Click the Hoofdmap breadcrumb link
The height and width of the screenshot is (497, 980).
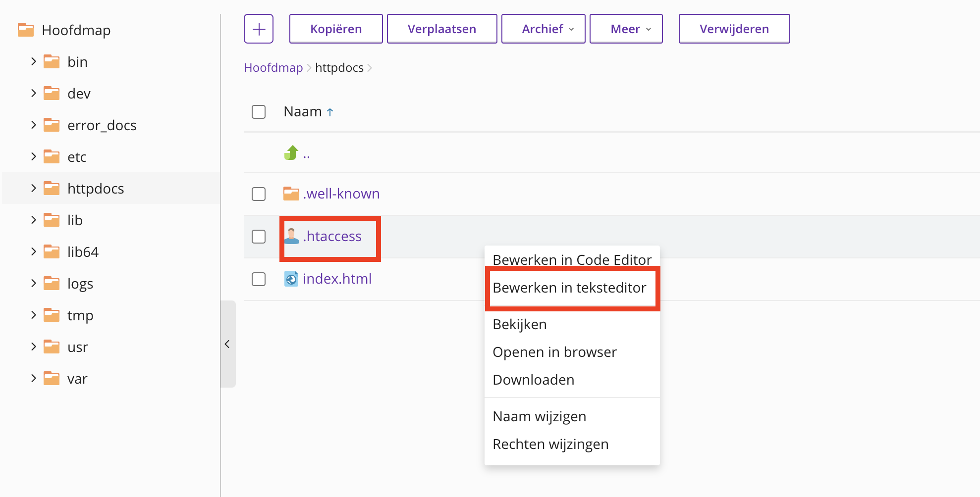click(x=273, y=68)
